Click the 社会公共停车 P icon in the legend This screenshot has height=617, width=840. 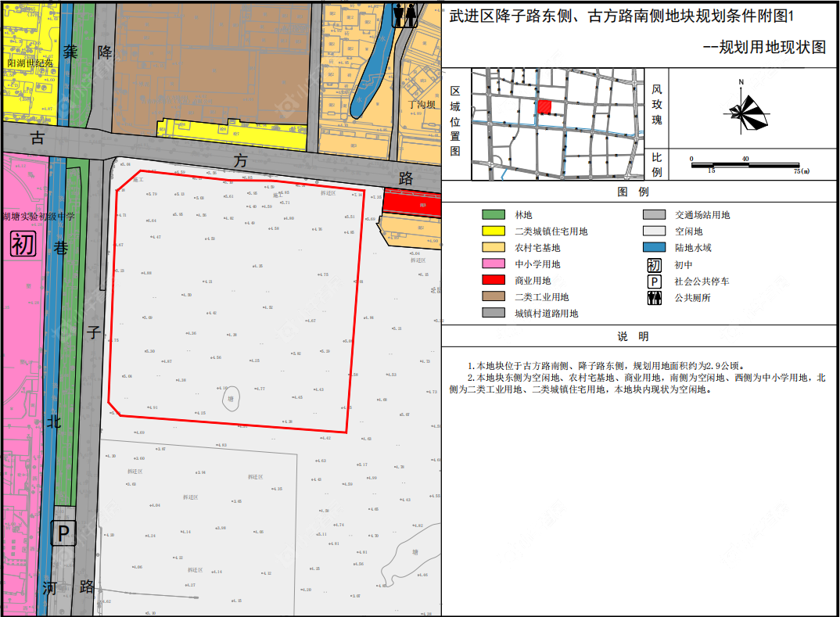pos(654,282)
